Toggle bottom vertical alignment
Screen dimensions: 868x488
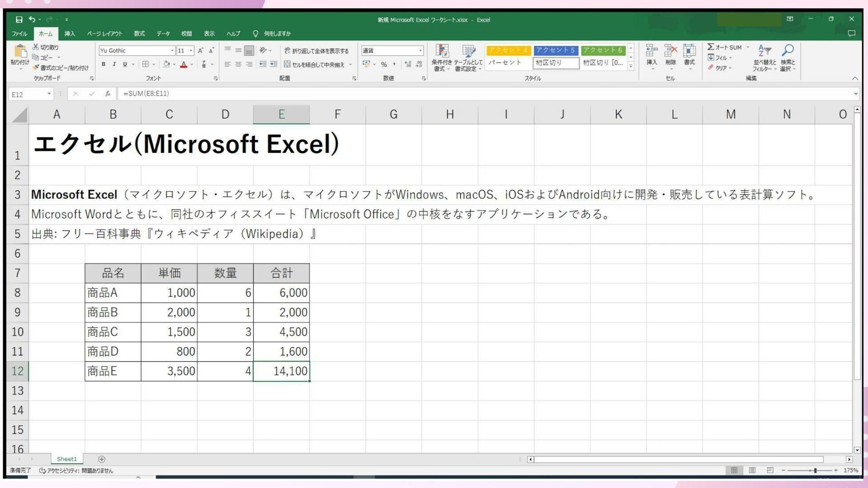click(x=249, y=50)
